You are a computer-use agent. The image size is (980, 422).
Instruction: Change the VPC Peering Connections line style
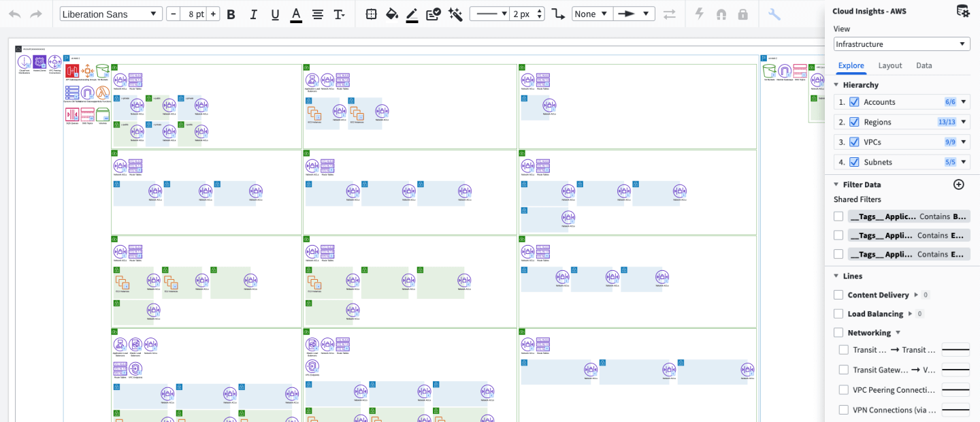[955, 390]
